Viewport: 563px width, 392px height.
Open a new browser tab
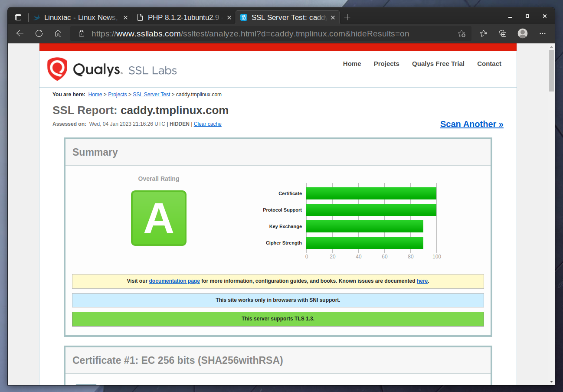[x=347, y=17]
